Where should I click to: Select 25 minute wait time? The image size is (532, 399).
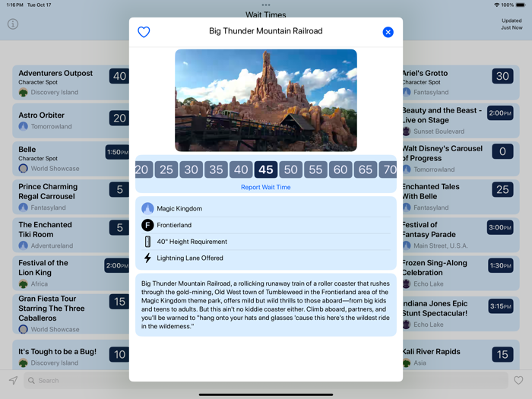166,169
